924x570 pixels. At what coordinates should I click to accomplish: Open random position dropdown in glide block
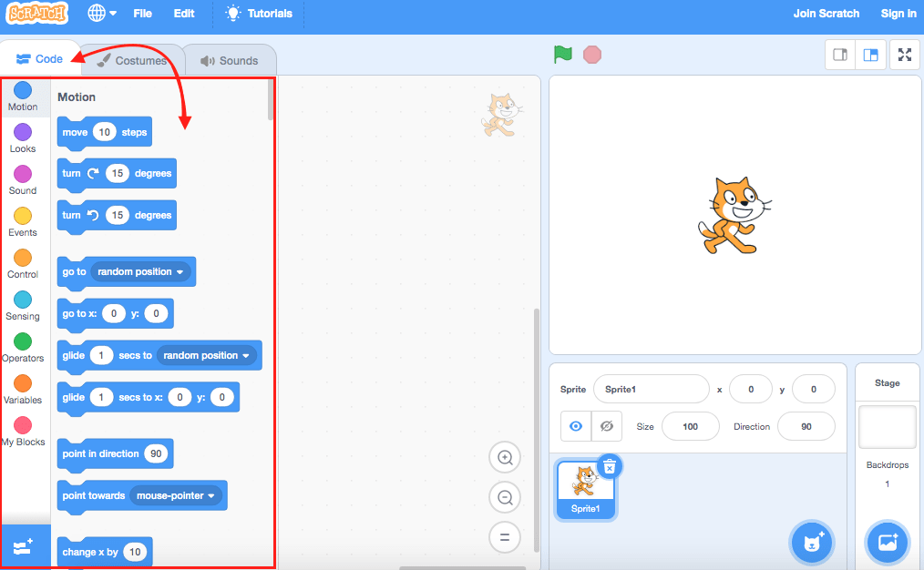pyautogui.click(x=206, y=355)
